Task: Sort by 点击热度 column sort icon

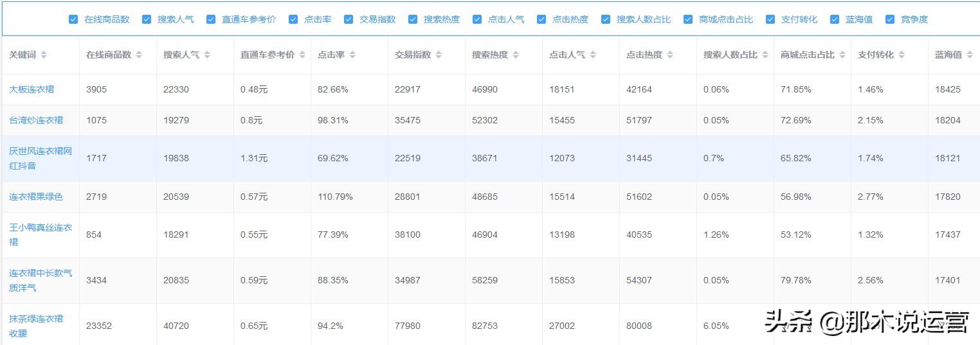Action: [670, 55]
